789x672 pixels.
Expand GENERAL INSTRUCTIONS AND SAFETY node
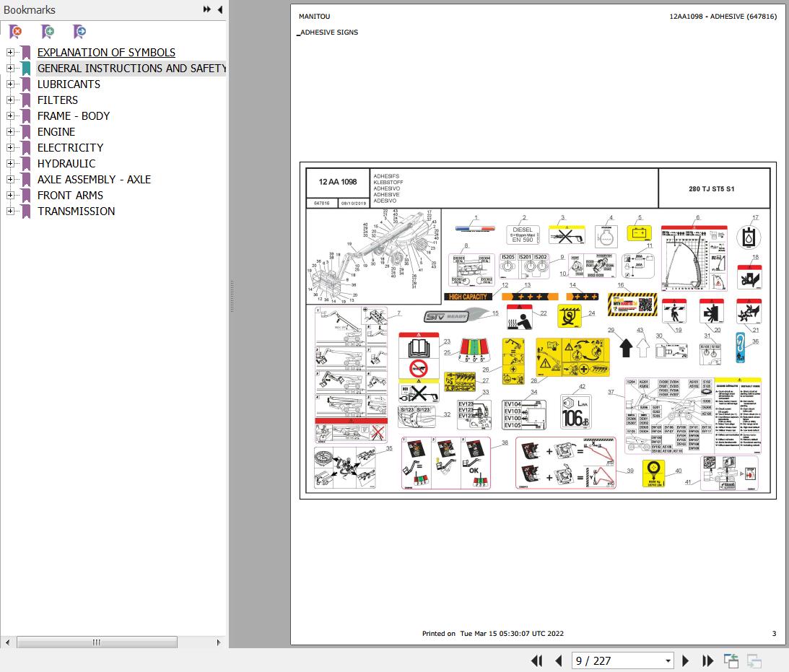pos(10,68)
